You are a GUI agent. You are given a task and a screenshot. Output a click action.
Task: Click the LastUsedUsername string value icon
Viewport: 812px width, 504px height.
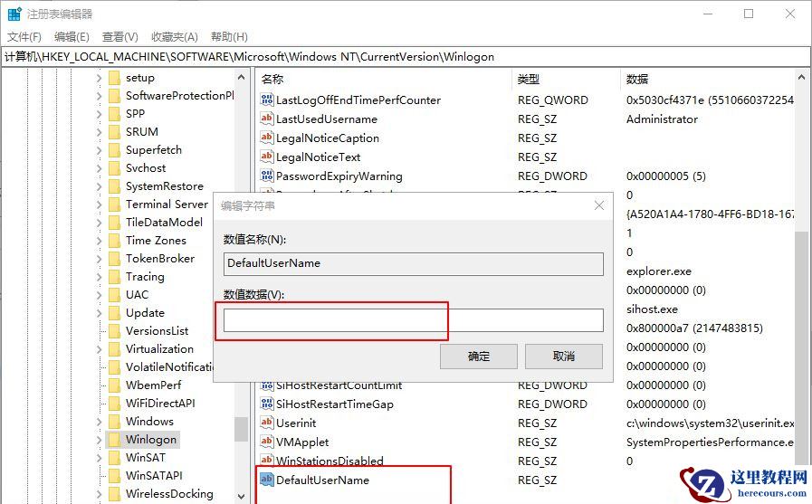pyautogui.click(x=267, y=119)
